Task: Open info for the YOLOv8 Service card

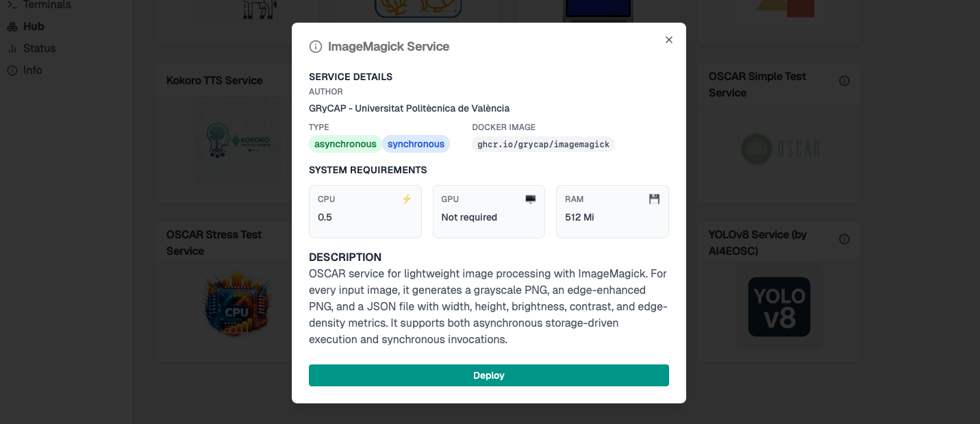Action: tap(844, 238)
